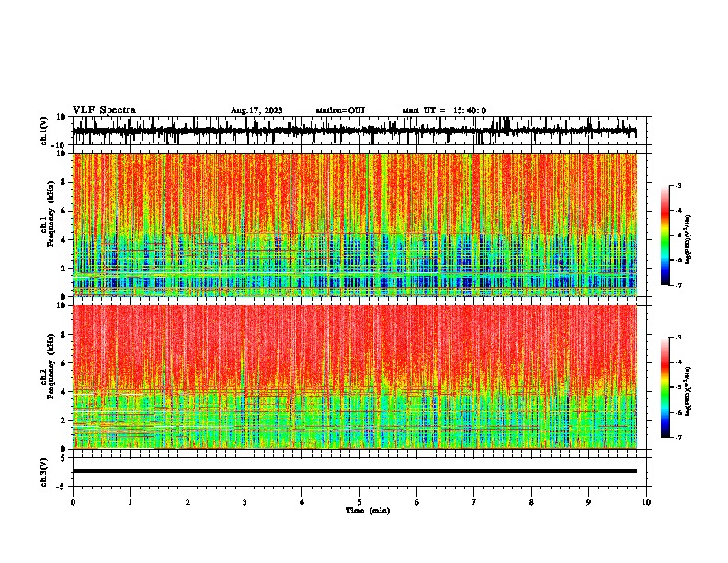Click ch.1 colorbar 'log(PSD)(V²/Hz)' label
Screen dimensions: 728x563
[688, 239]
